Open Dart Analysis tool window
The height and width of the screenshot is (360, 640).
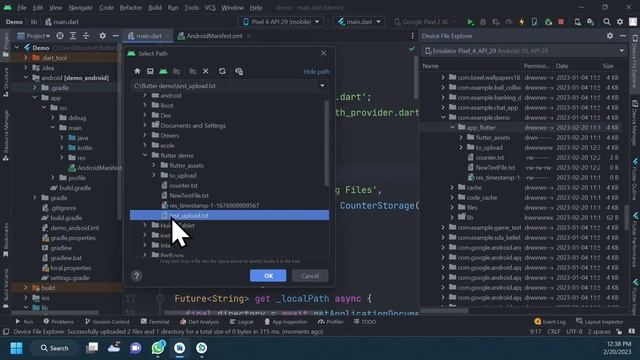click(x=200, y=322)
